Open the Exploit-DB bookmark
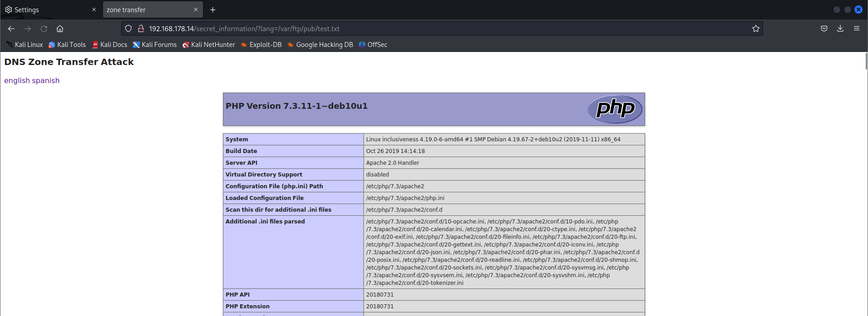This screenshot has width=868, height=316. [261, 45]
